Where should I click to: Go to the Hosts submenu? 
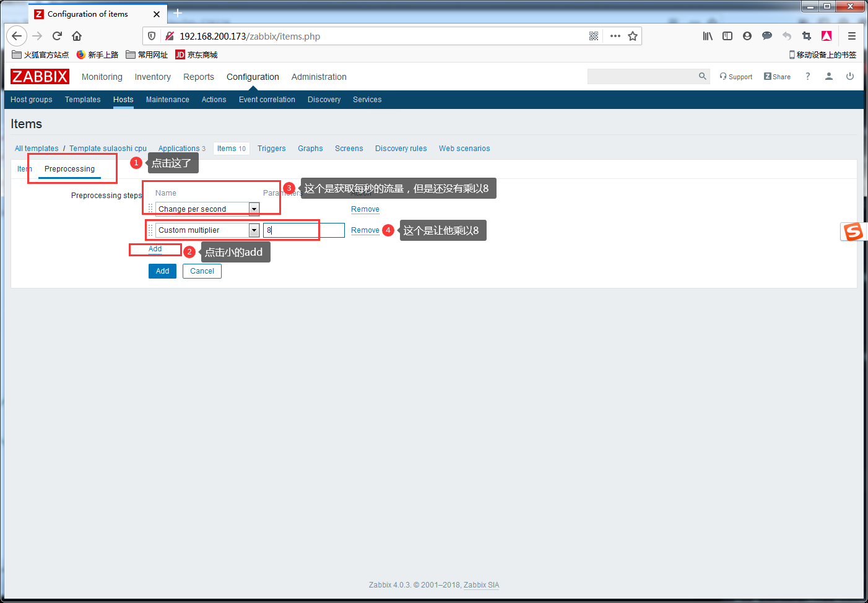point(123,100)
